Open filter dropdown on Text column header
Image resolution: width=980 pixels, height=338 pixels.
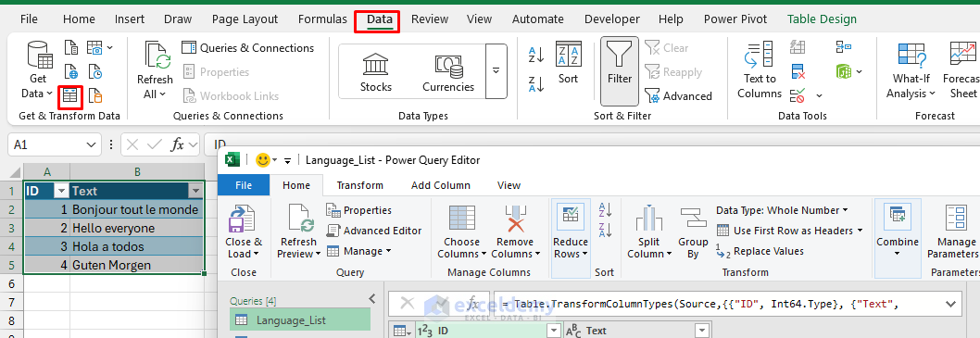[196, 191]
